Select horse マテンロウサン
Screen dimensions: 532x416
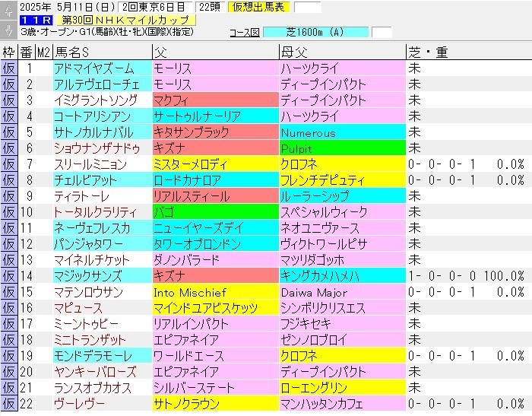coord(103,292)
